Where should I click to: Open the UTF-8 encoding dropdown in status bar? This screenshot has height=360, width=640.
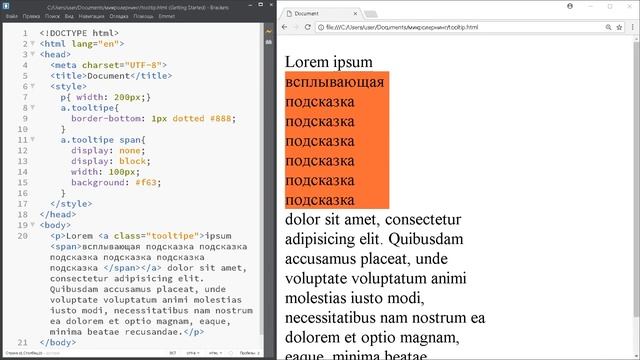(x=193, y=353)
